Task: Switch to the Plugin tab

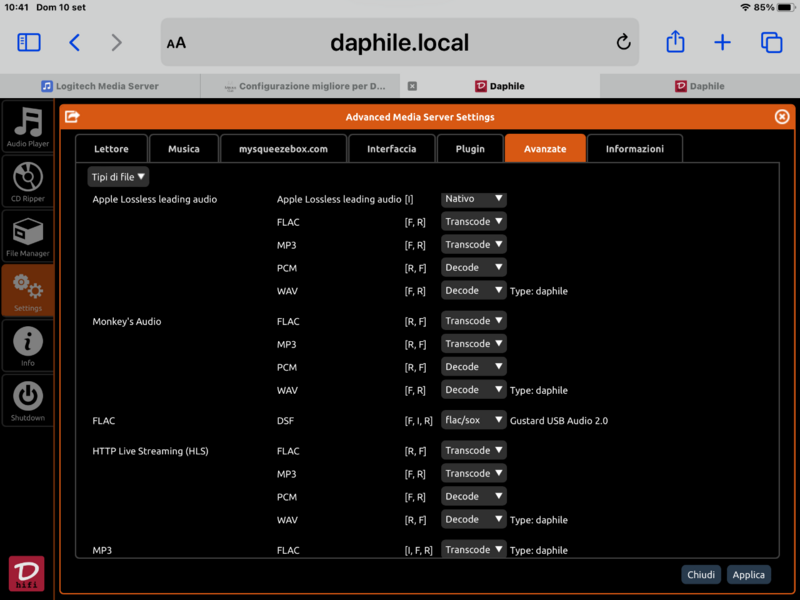Action: pyautogui.click(x=470, y=149)
